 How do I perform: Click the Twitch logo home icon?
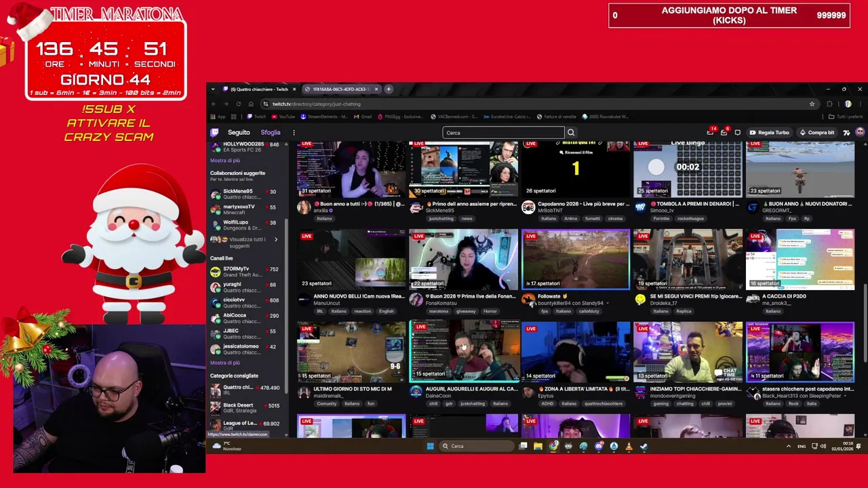(x=215, y=132)
